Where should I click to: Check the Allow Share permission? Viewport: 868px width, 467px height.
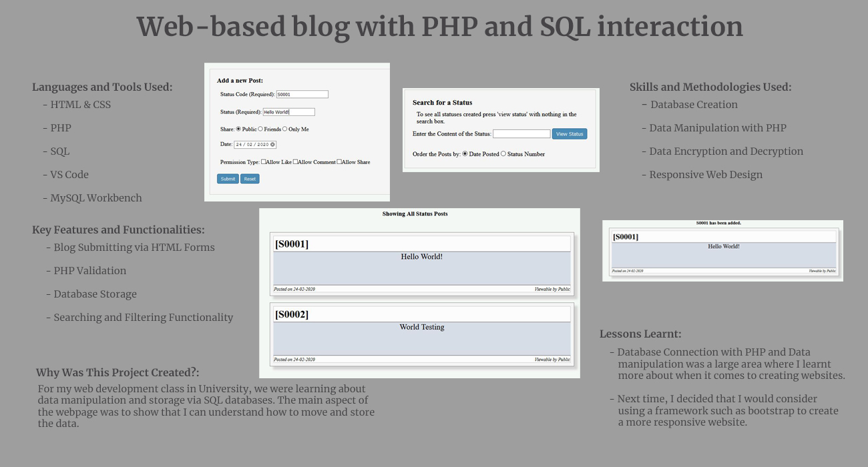click(339, 161)
